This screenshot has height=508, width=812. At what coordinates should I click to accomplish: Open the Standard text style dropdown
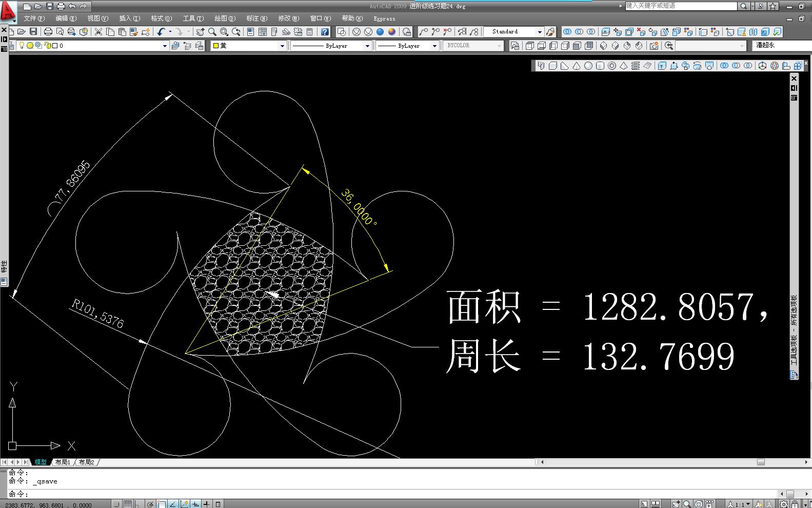coord(540,32)
